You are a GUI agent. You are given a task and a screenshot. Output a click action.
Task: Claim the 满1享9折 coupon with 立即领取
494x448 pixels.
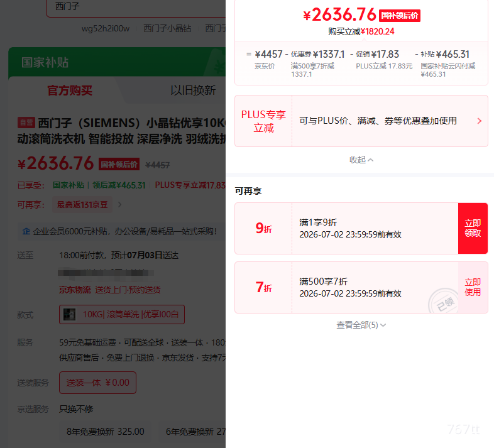pos(473,229)
